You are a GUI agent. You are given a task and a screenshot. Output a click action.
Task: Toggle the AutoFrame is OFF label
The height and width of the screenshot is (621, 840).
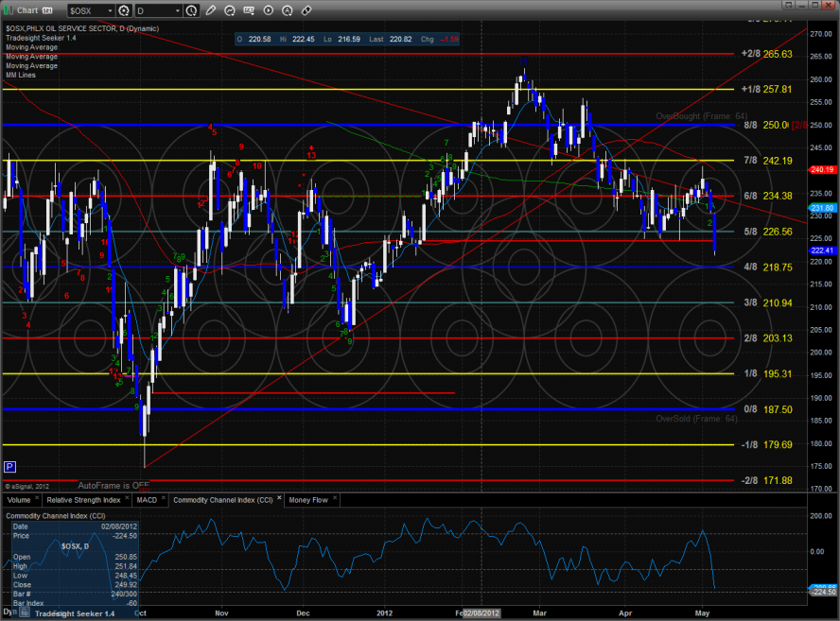tap(114, 483)
